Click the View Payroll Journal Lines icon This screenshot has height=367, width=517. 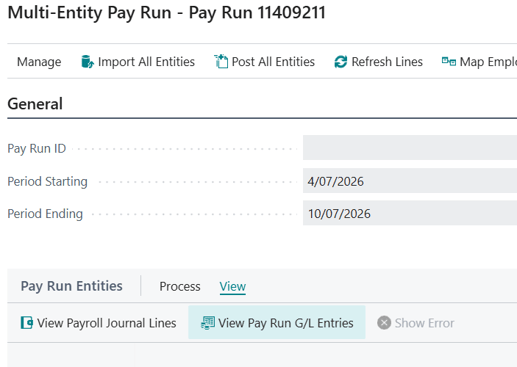[27, 323]
